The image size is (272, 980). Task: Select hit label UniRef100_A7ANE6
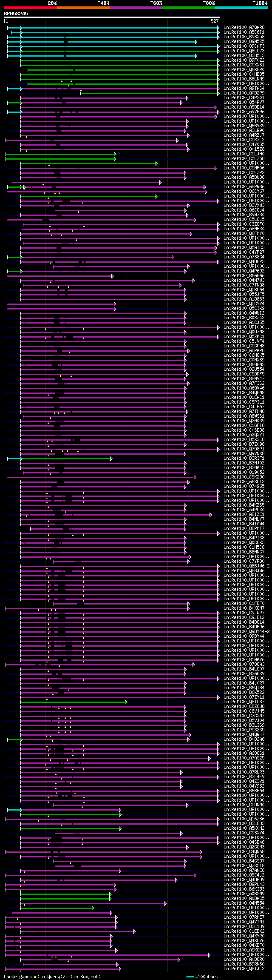244,870
